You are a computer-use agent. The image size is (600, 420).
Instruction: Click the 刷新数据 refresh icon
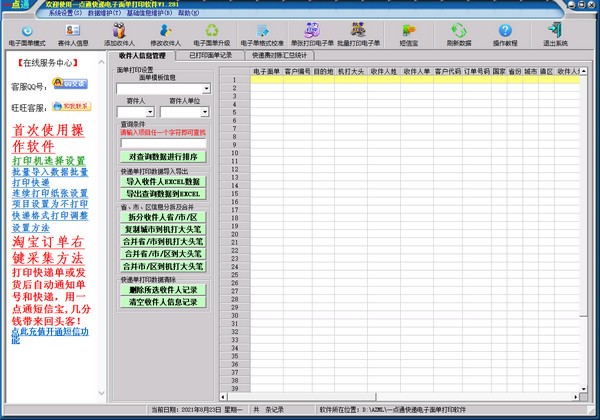(x=459, y=32)
